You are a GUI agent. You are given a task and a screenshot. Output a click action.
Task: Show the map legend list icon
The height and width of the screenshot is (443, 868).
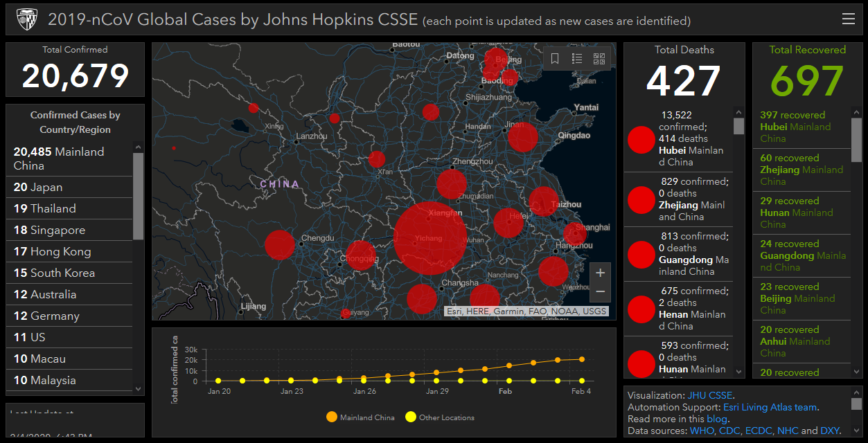577,59
